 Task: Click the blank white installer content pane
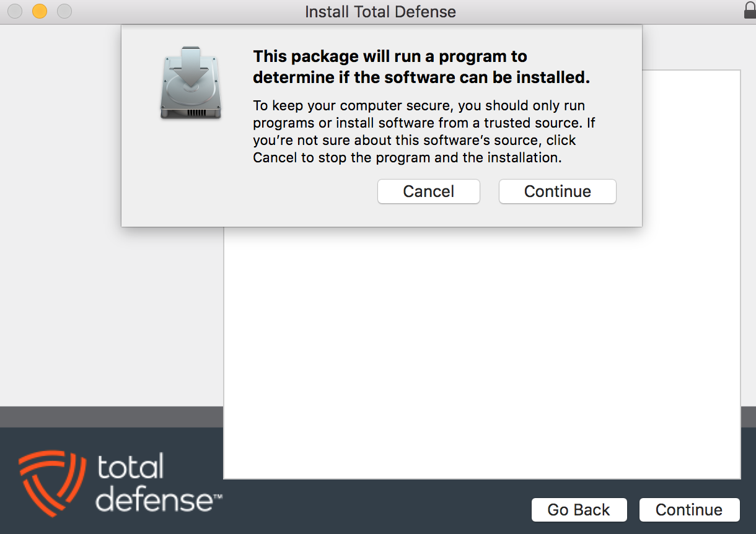point(482,353)
